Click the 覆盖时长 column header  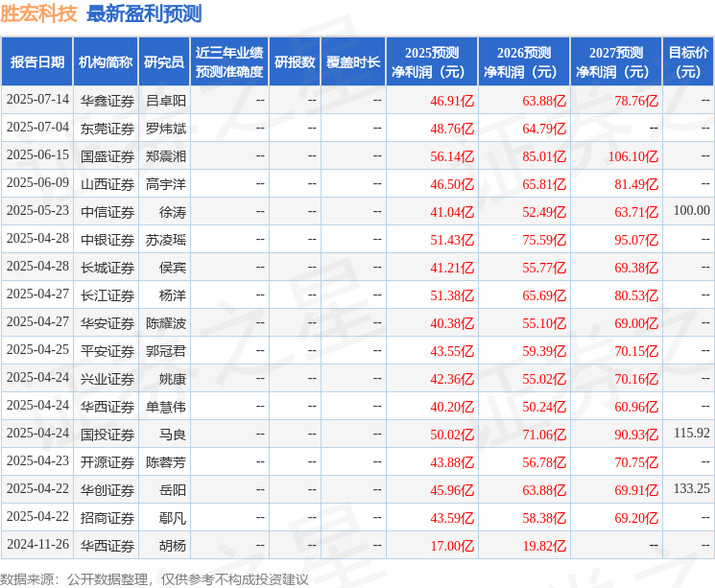pos(353,62)
